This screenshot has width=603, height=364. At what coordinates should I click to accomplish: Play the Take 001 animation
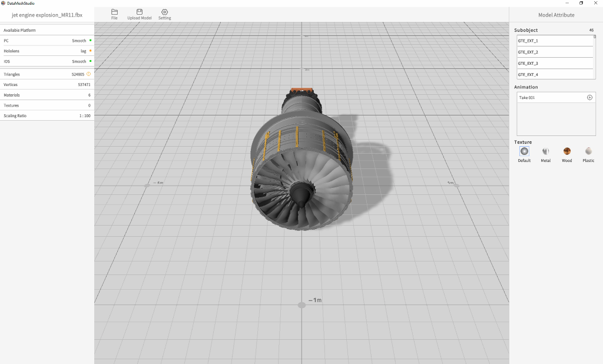589,97
